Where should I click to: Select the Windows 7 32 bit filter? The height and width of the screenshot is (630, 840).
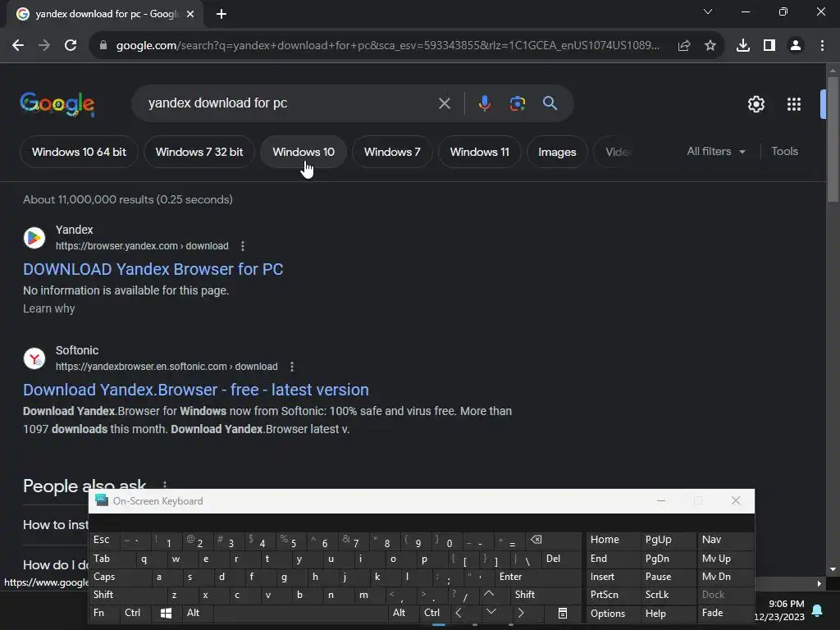point(199,152)
